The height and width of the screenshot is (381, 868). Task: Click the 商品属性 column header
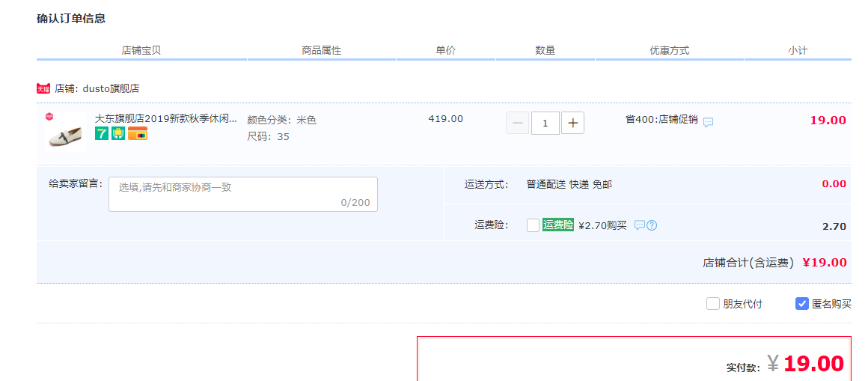[322, 50]
